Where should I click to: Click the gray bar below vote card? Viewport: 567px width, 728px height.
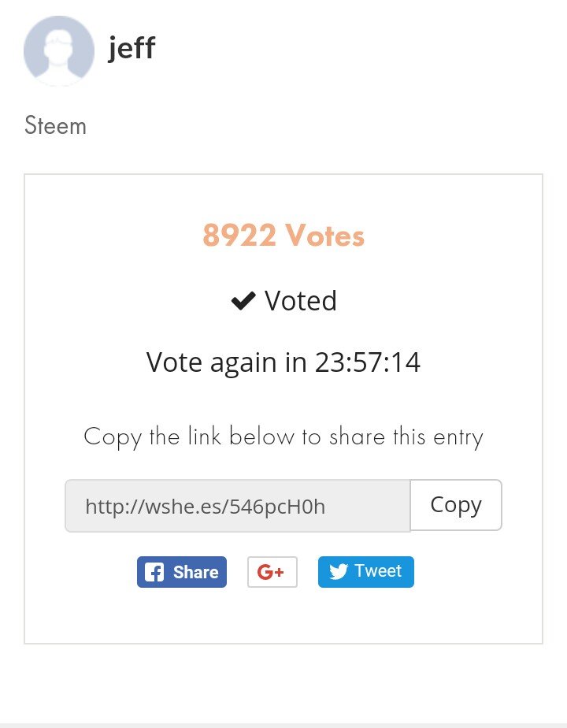click(x=283, y=725)
